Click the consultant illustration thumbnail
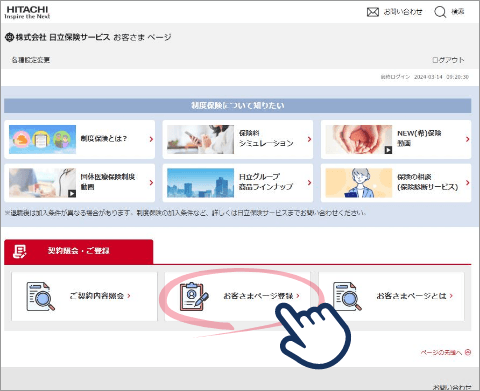This screenshot has height=391, width=480. [x=359, y=183]
